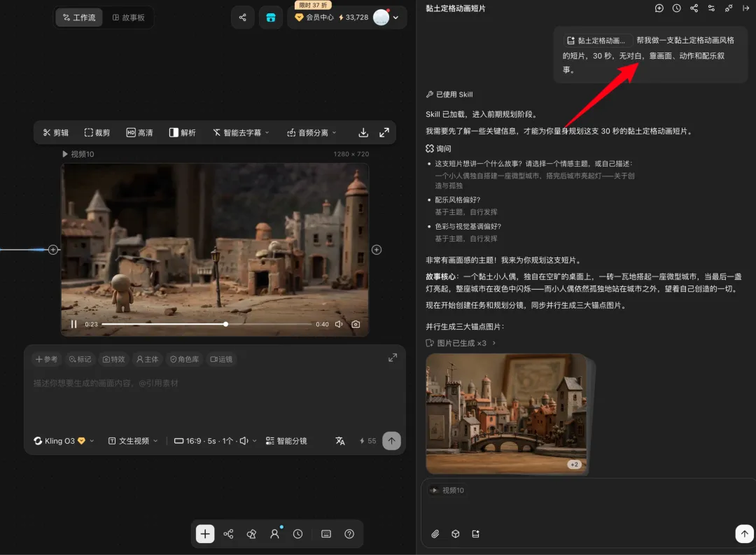Open the history clock icon in the bottom dock

298,534
